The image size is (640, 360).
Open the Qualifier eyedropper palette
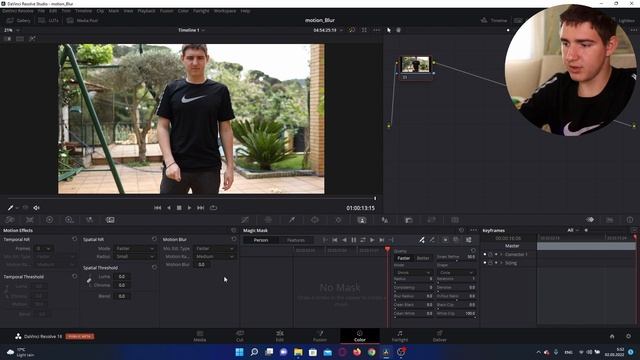[x=292, y=220]
